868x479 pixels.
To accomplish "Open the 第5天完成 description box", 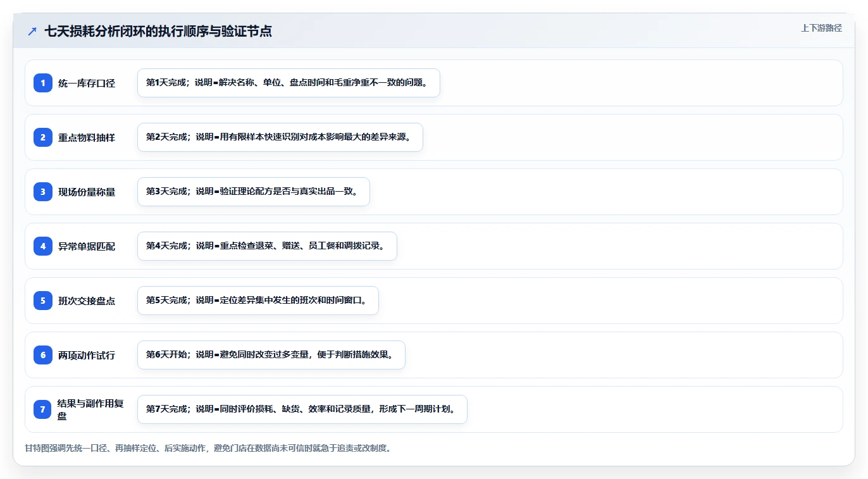I will [257, 301].
